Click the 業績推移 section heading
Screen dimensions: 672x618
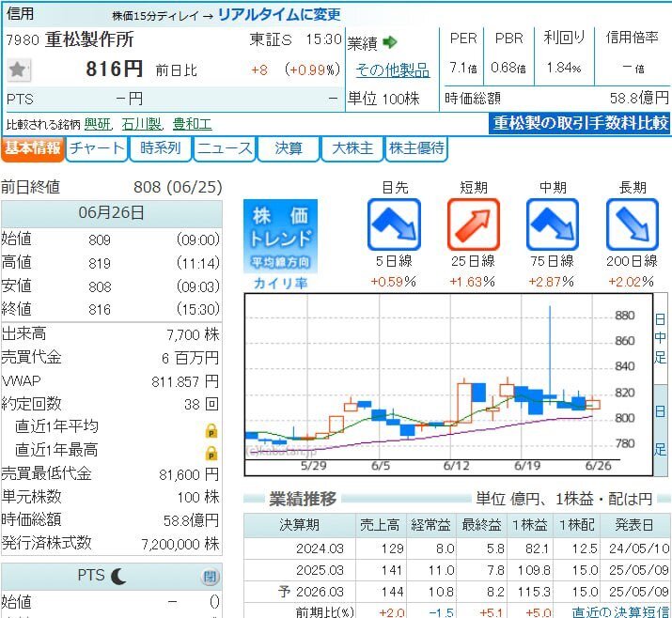tap(303, 499)
